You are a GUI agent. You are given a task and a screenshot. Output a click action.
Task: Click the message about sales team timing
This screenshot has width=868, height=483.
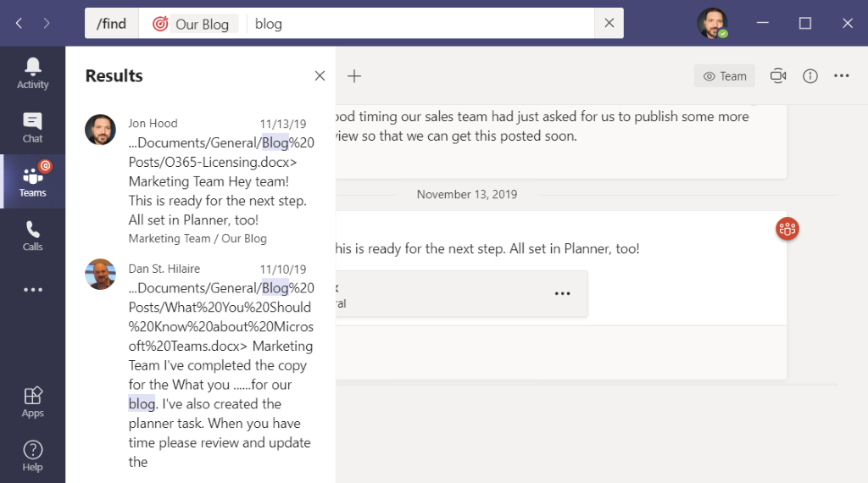(542, 126)
